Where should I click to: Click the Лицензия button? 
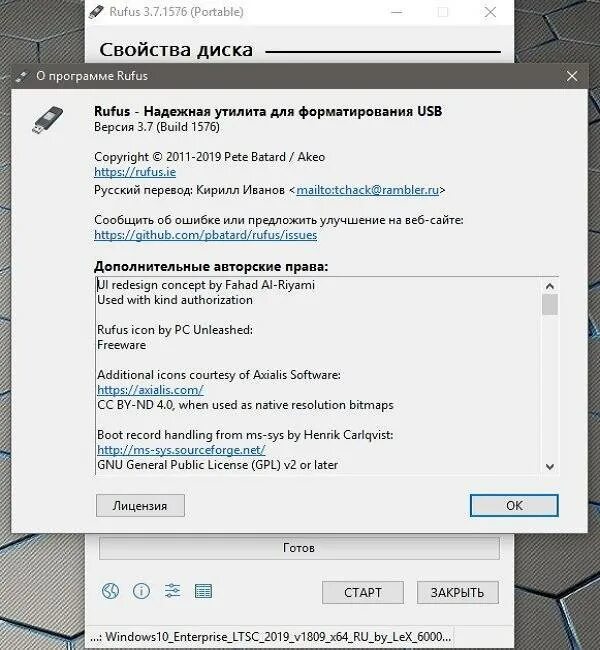coord(140,506)
